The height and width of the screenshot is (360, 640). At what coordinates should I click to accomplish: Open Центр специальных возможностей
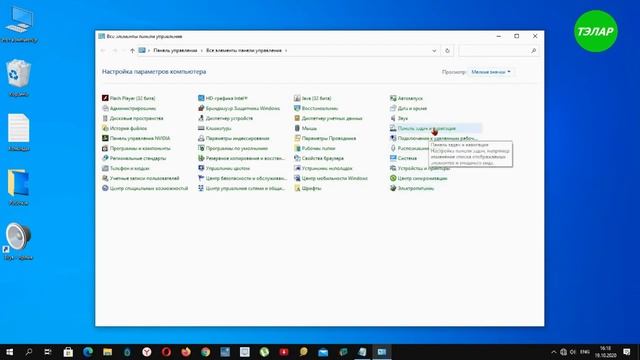pyautogui.click(x=145, y=188)
